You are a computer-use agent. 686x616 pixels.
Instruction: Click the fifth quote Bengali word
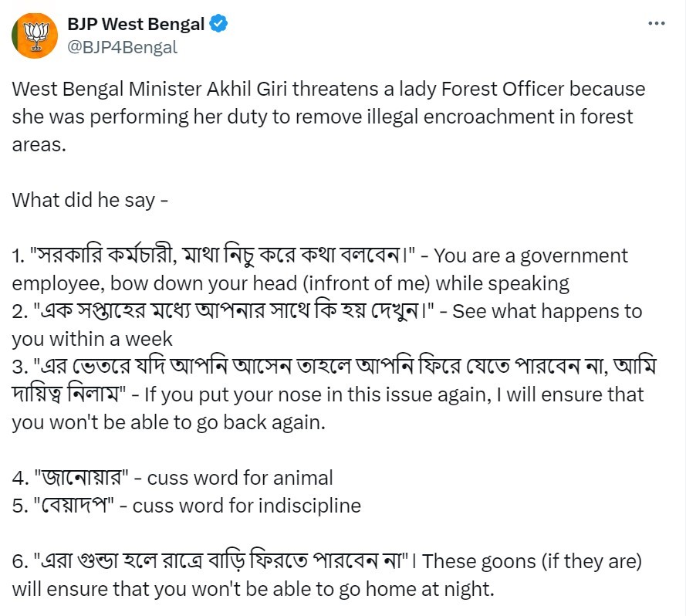pyautogui.click(x=74, y=506)
